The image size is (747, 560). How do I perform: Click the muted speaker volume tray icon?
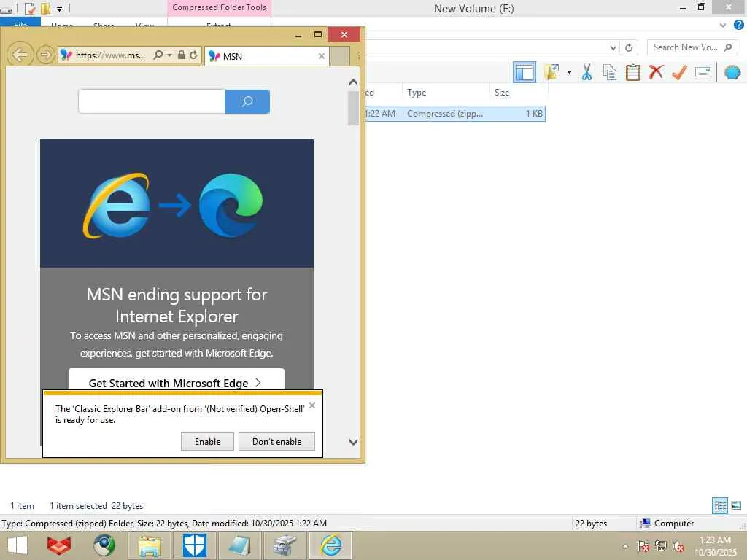[x=678, y=546]
